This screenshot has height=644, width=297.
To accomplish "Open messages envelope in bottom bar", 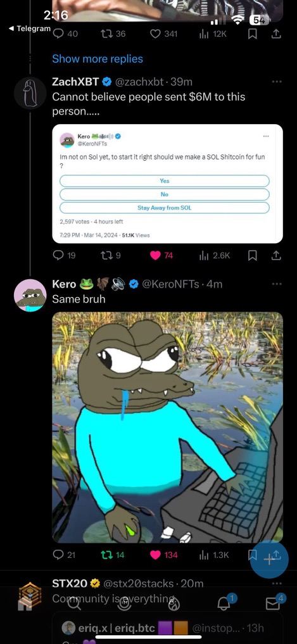I will coord(272,603).
